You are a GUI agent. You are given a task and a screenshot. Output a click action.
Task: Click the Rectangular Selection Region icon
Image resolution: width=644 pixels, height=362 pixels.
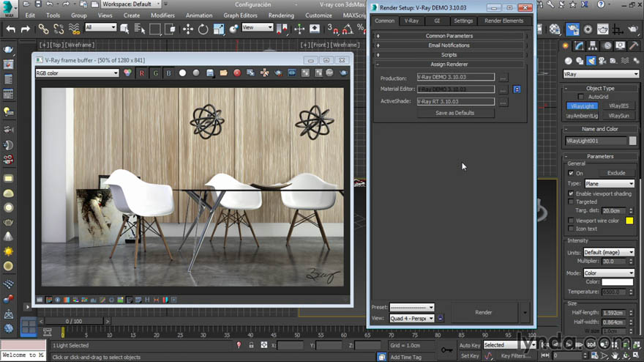(155, 29)
